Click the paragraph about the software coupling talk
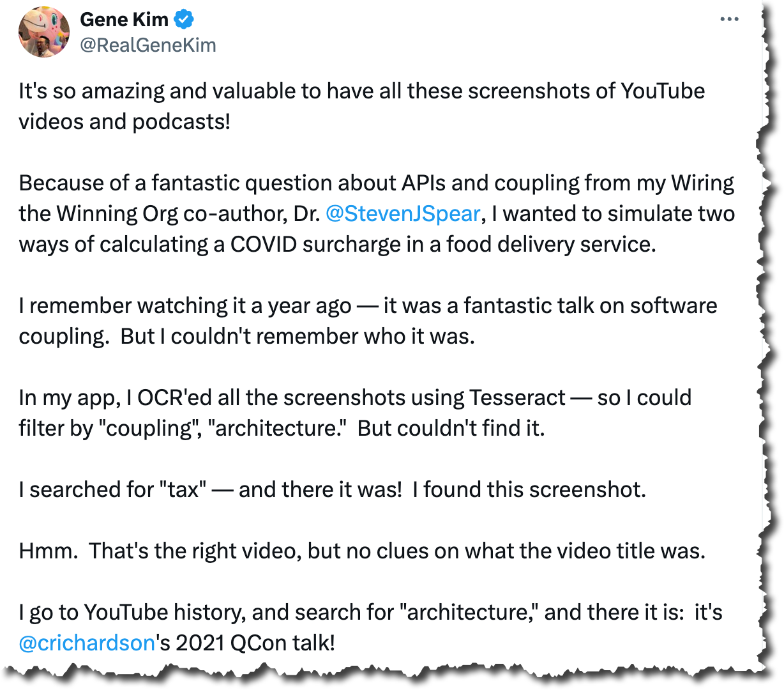 [x=368, y=321]
